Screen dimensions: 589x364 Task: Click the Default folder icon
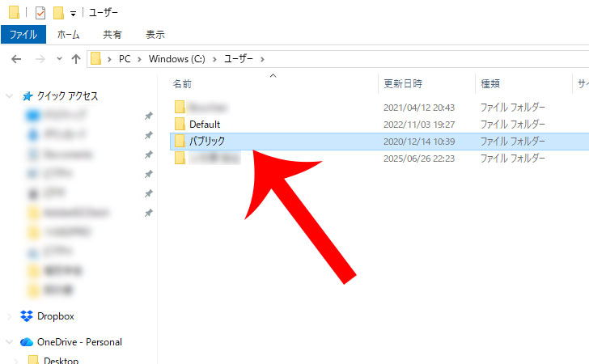coord(180,124)
